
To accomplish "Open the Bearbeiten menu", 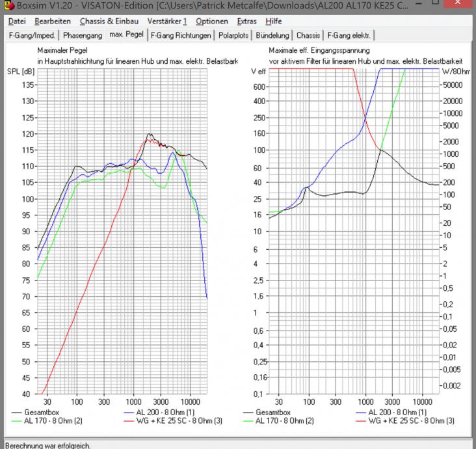I will [x=53, y=21].
